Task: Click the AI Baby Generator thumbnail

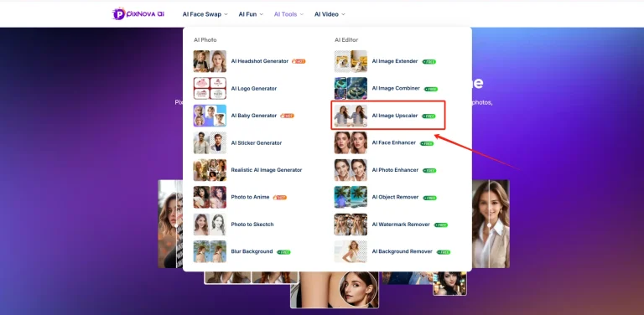Action: click(x=210, y=116)
